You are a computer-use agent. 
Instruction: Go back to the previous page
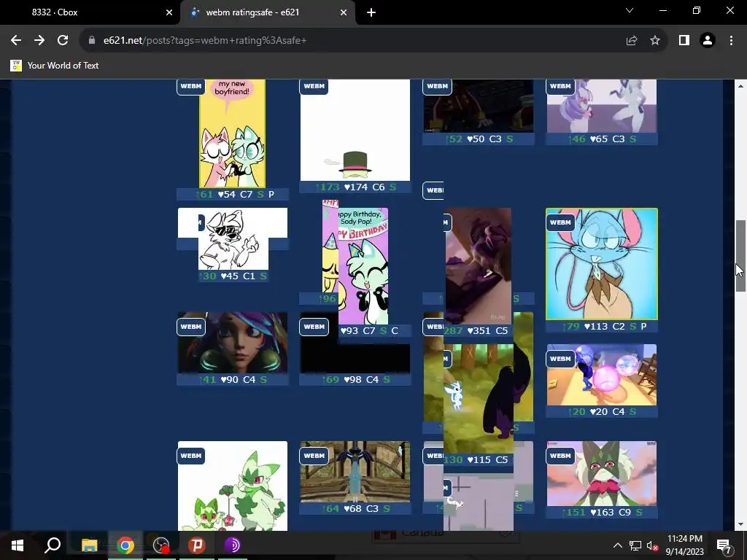16,41
